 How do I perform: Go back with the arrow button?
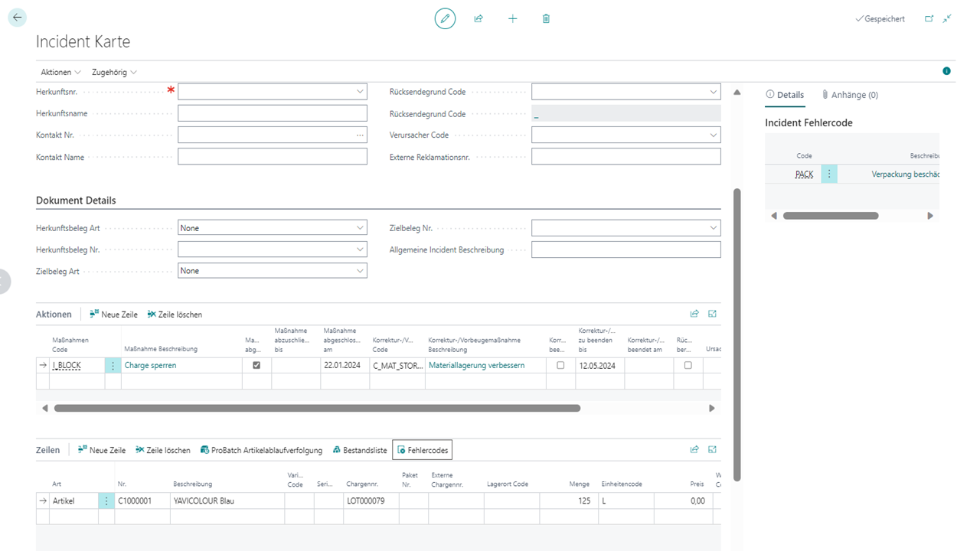17,18
